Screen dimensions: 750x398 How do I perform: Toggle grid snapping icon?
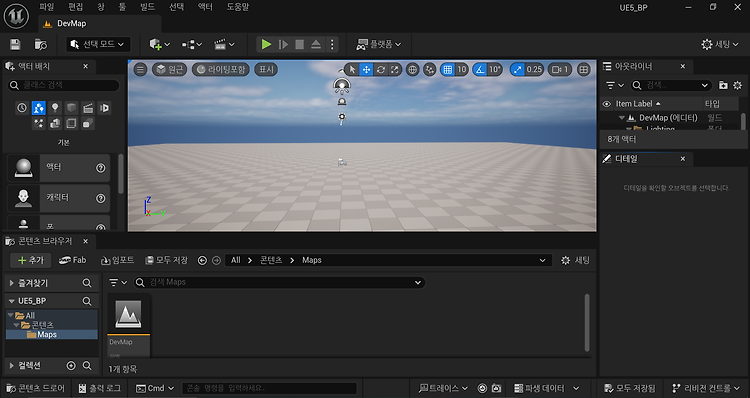point(447,69)
